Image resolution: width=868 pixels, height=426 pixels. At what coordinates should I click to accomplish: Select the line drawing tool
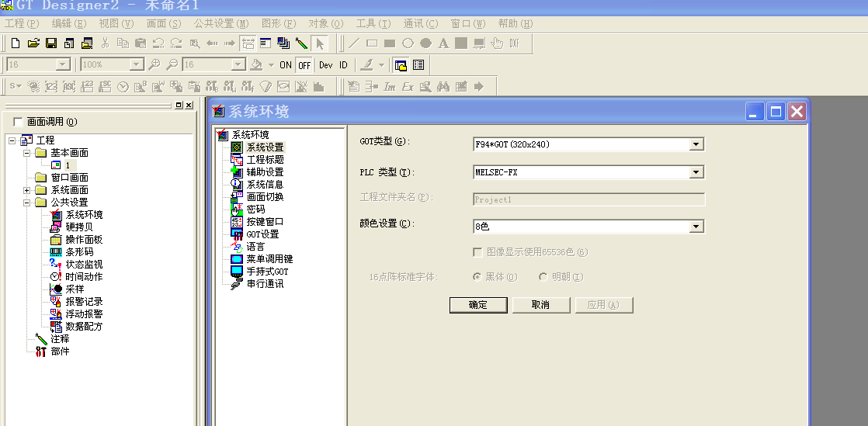coord(354,43)
